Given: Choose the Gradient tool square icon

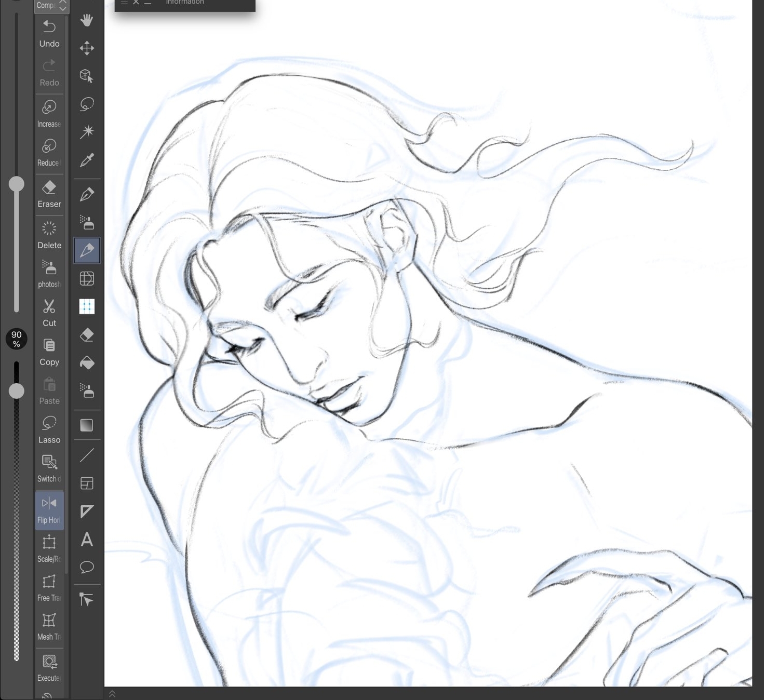Looking at the screenshot, I should [x=87, y=425].
